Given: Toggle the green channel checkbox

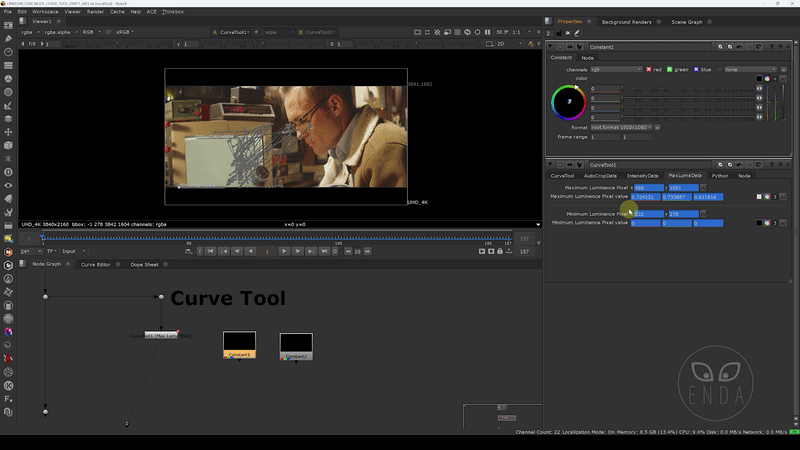Looking at the screenshot, I should pyautogui.click(x=669, y=69).
